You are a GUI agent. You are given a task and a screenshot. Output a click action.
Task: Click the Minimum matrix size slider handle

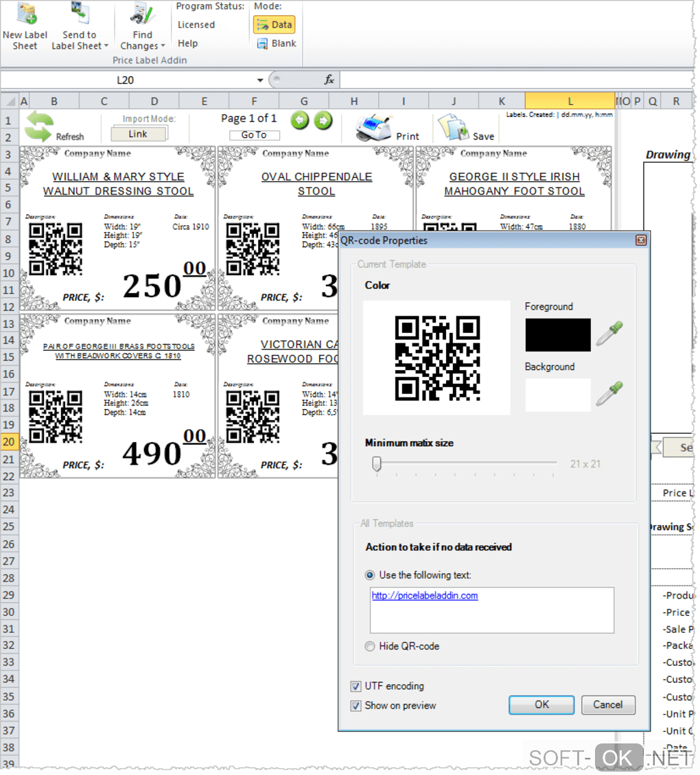(x=377, y=463)
